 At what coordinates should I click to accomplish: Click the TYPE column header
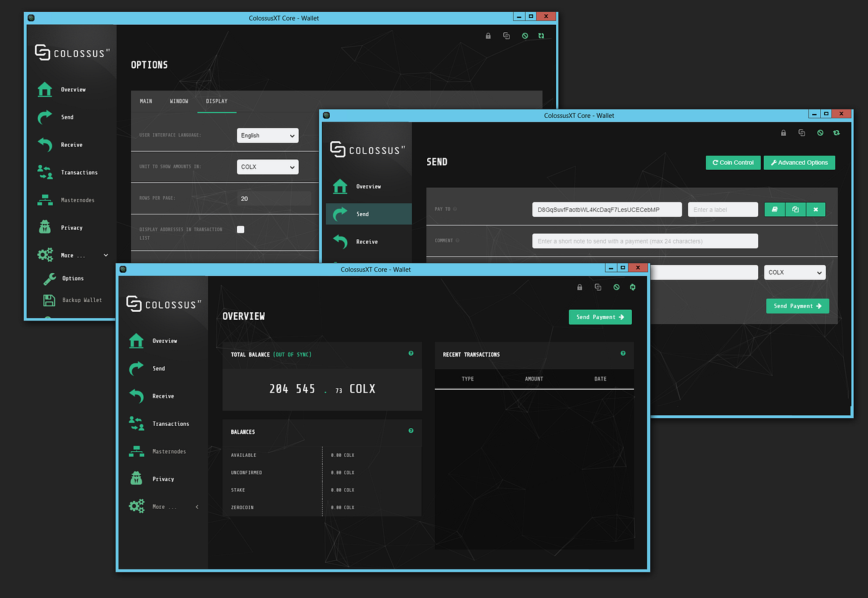[467, 379]
